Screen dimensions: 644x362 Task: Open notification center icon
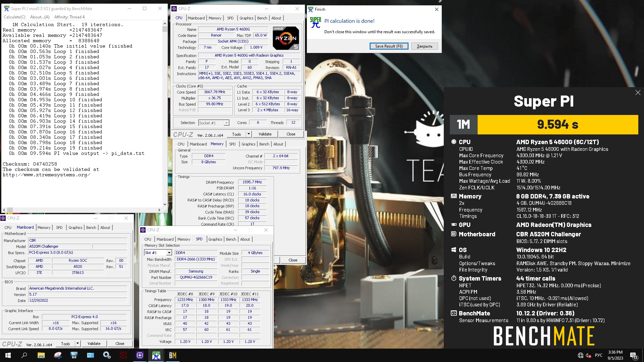coord(634,356)
